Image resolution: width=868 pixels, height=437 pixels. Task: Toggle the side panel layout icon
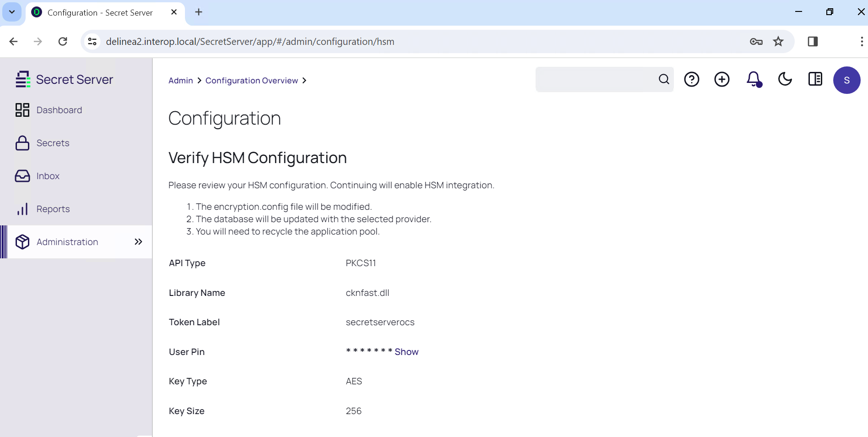815,79
